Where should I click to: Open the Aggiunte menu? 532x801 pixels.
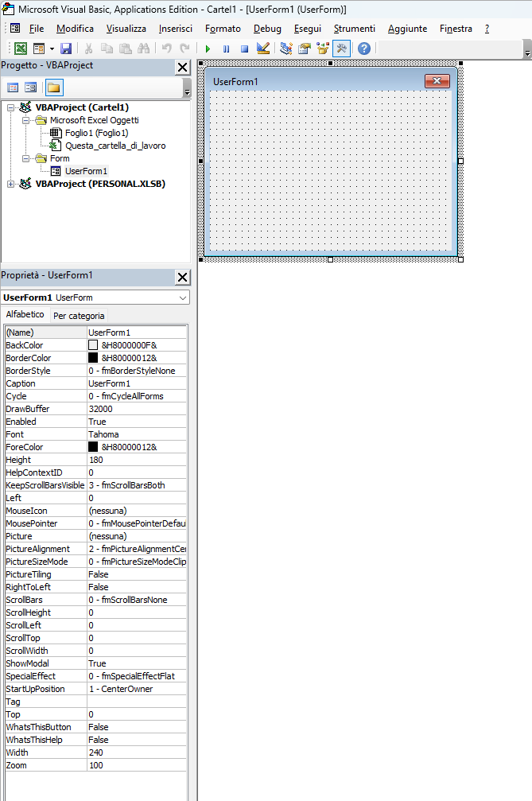407,29
